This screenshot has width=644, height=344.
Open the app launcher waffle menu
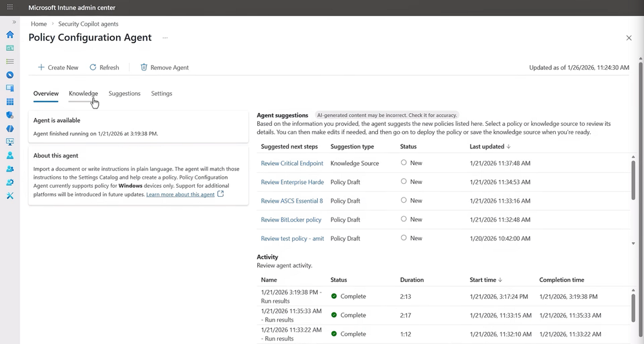tap(10, 7)
